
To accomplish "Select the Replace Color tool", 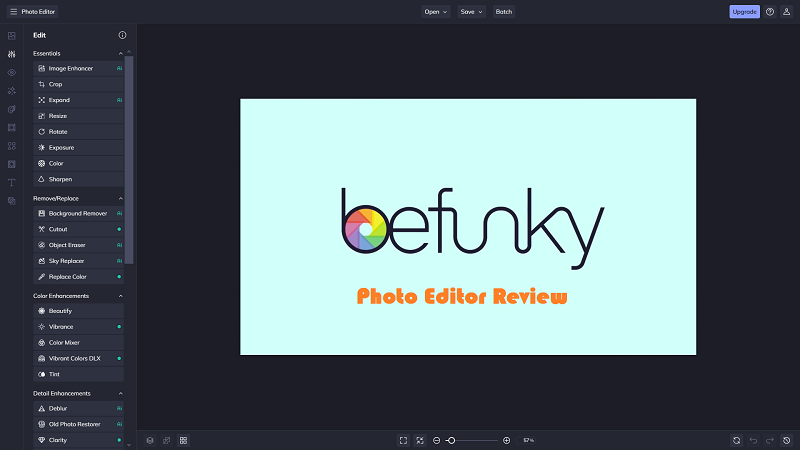I will click(79, 277).
